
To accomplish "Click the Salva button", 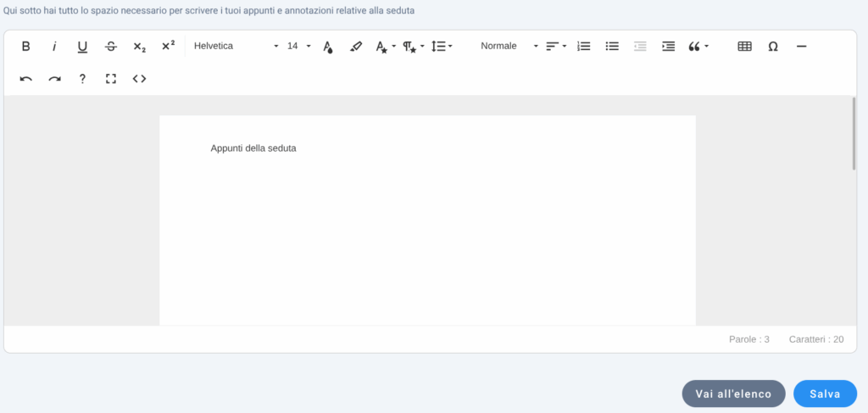I will coord(825,393).
